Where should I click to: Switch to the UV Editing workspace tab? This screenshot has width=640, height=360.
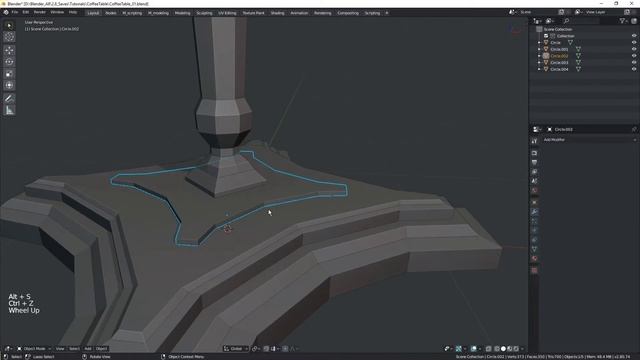tap(227, 13)
